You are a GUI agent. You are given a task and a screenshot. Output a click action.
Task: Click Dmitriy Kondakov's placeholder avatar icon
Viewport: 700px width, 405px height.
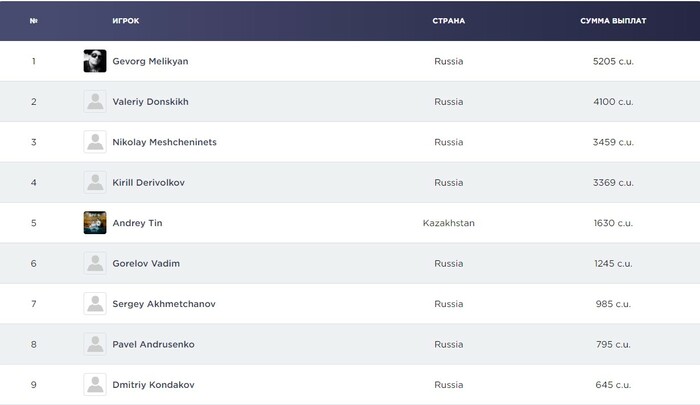tap(95, 385)
